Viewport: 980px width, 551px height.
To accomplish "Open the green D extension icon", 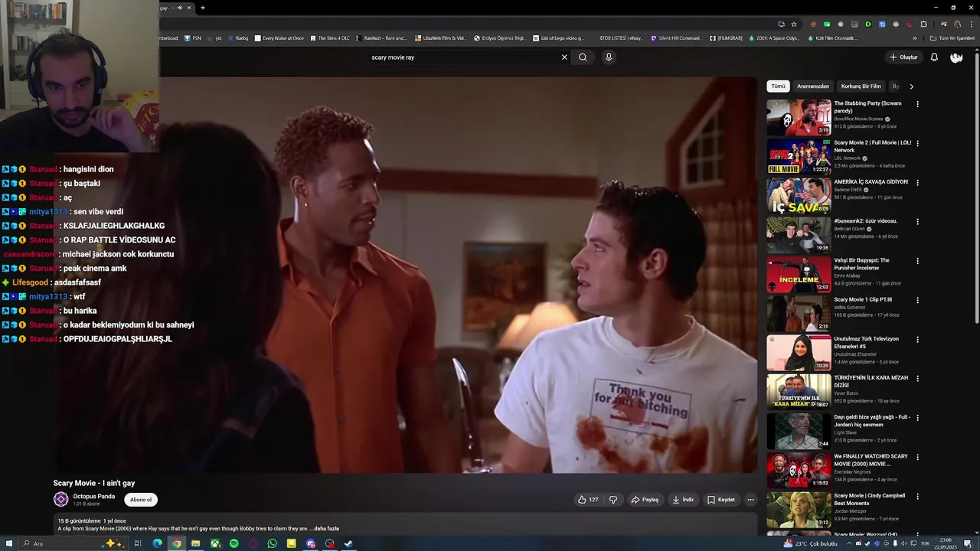I will 868,24.
